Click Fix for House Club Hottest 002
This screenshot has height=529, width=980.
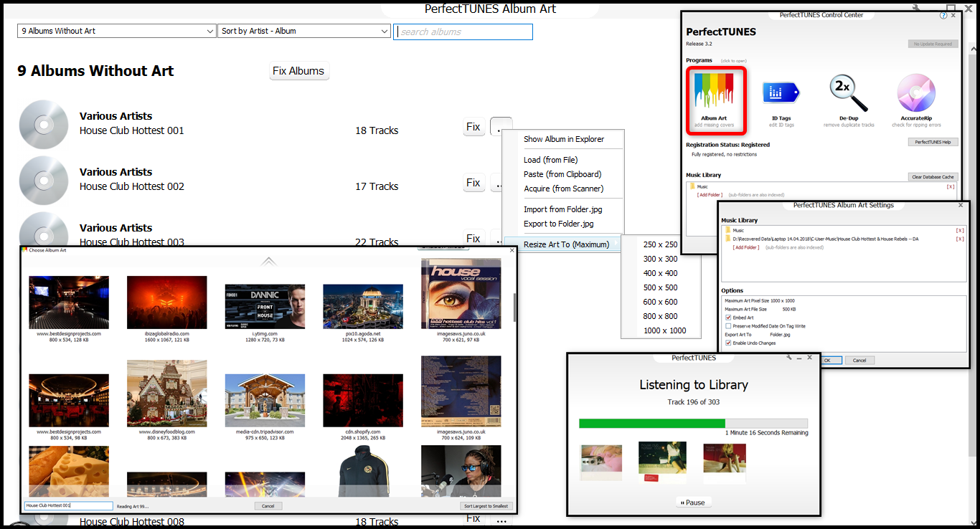pos(473,183)
